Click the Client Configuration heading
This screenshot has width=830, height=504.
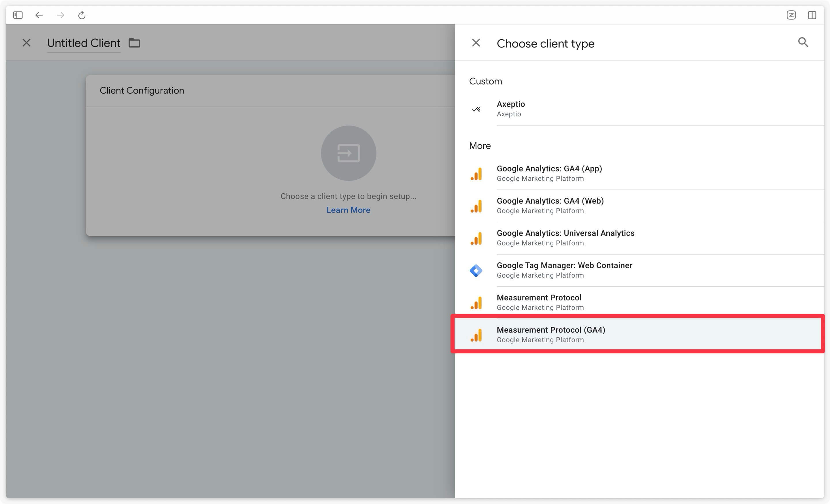click(142, 90)
